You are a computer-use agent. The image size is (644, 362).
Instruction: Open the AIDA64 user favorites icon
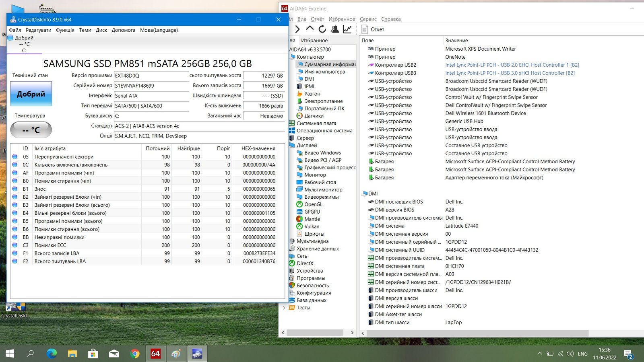click(334, 29)
